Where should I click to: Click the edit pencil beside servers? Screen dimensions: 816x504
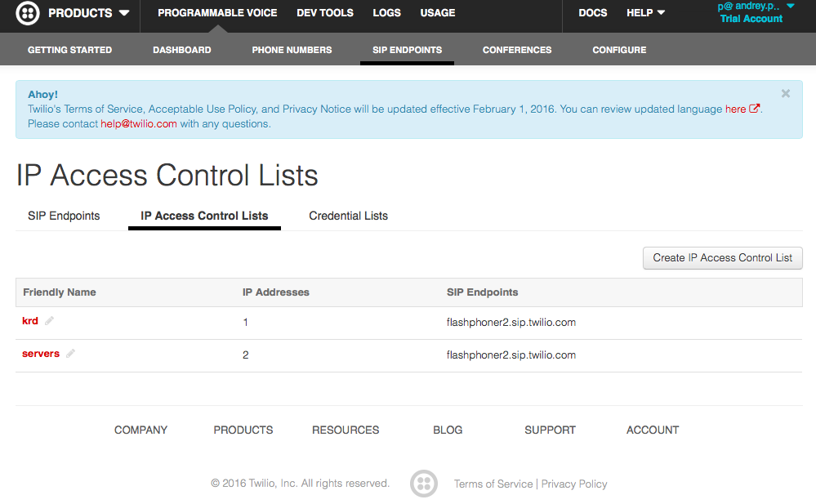coord(71,354)
